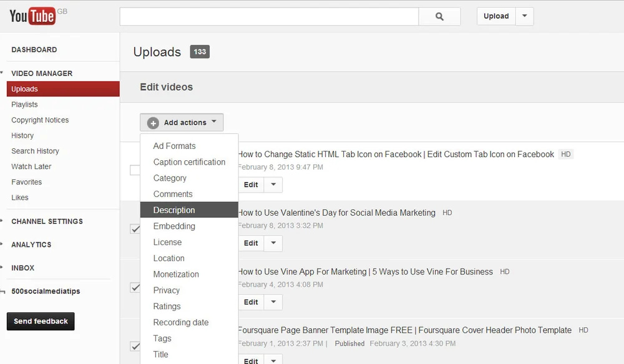Open Edit dropdown arrow for Vine App video
This screenshot has width=624, height=364.
tap(273, 302)
